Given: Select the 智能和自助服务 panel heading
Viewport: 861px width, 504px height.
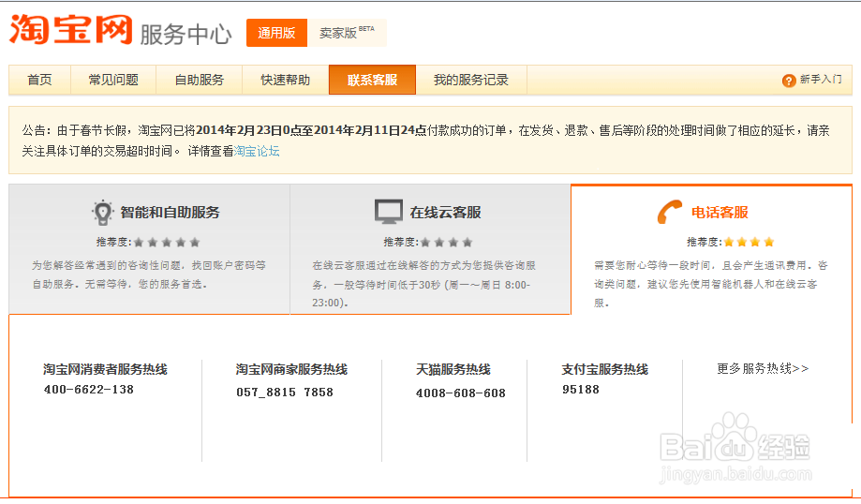Looking at the screenshot, I should [170, 213].
